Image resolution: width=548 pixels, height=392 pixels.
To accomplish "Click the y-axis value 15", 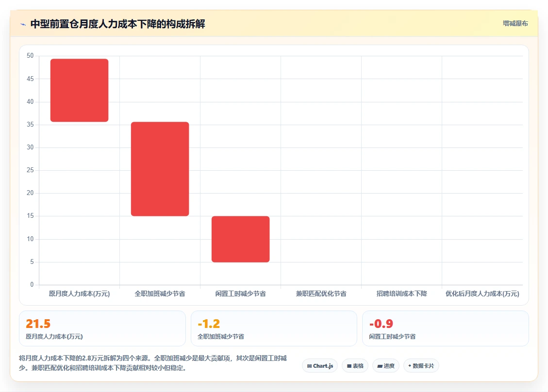I will [30, 216].
